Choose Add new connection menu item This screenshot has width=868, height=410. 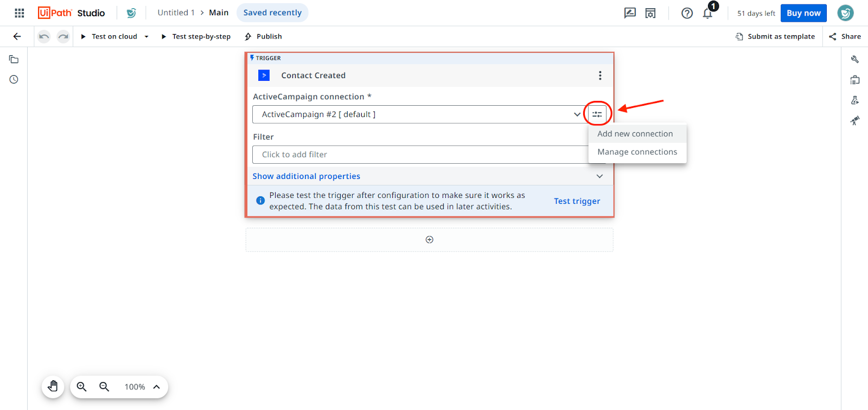(635, 134)
